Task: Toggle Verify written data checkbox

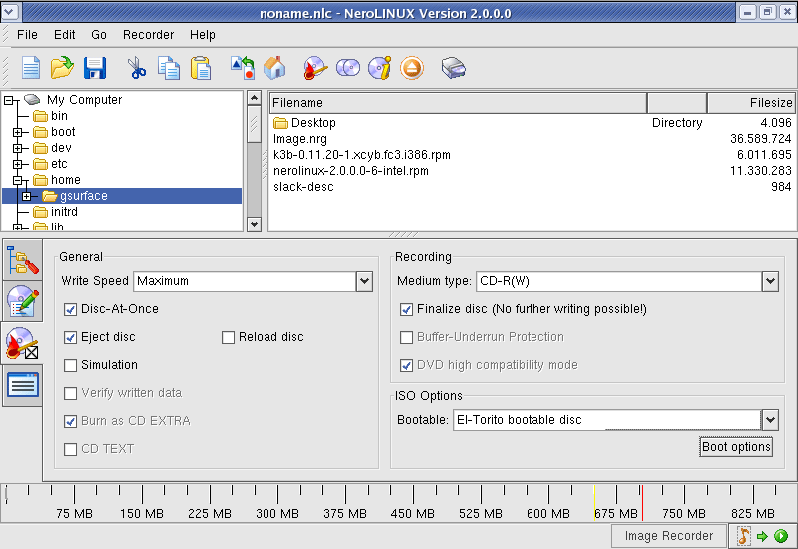Action: coord(70,393)
